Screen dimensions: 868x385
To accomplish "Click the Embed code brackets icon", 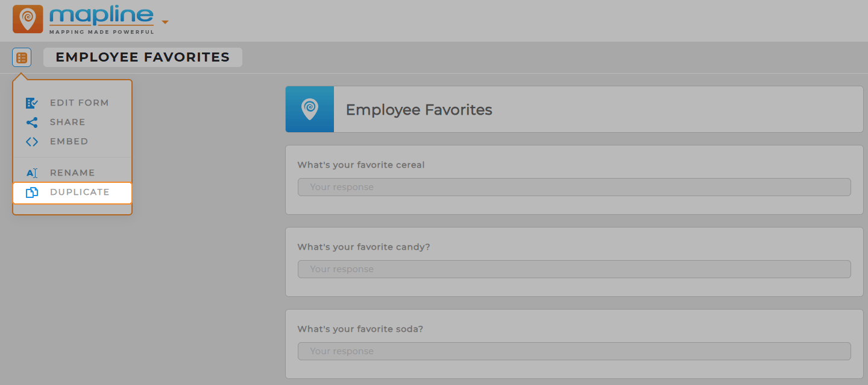I will tap(31, 141).
